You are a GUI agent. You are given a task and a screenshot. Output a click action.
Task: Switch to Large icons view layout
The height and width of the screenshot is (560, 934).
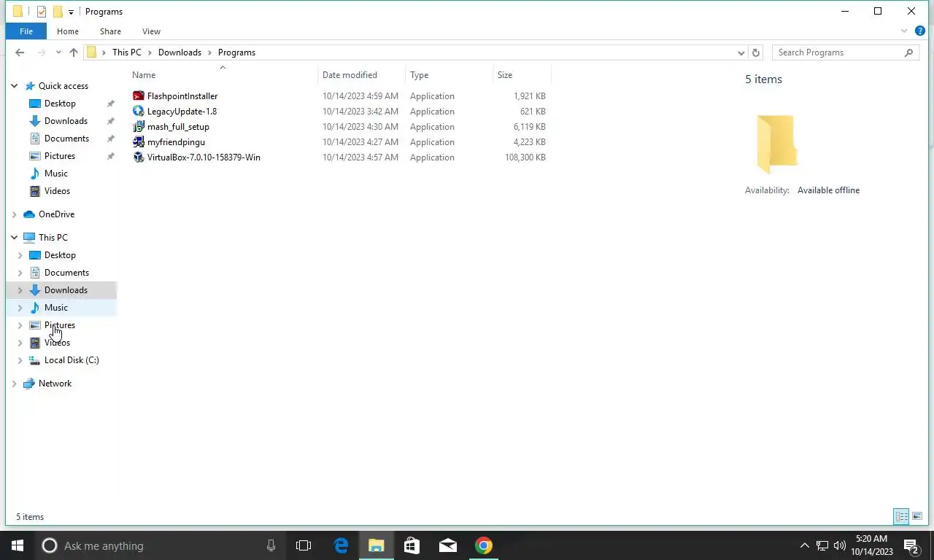917,516
